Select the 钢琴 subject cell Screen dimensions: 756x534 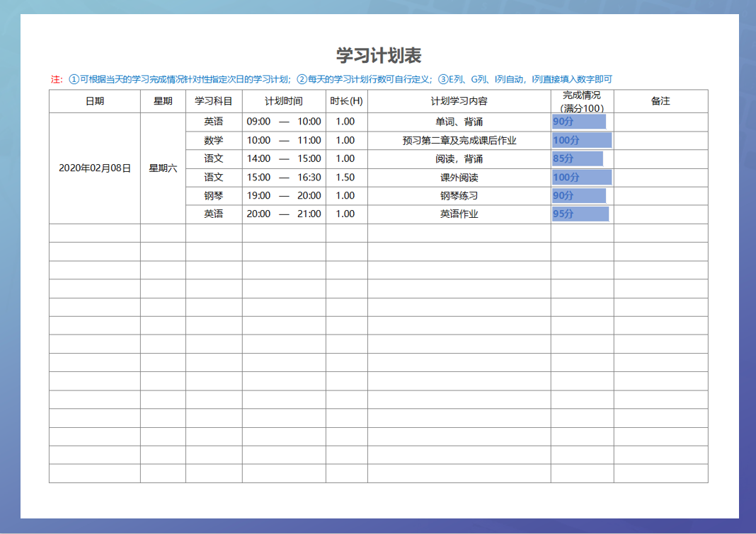[212, 195]
